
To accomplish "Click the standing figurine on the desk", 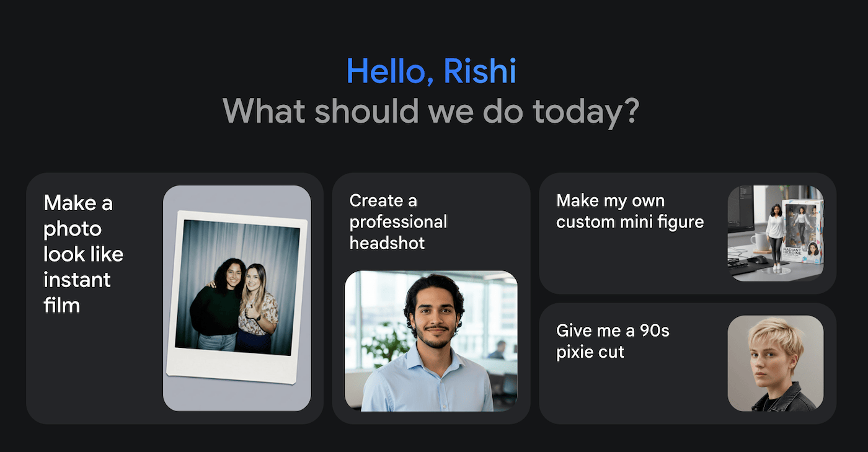I will click(x=775, y=237).
